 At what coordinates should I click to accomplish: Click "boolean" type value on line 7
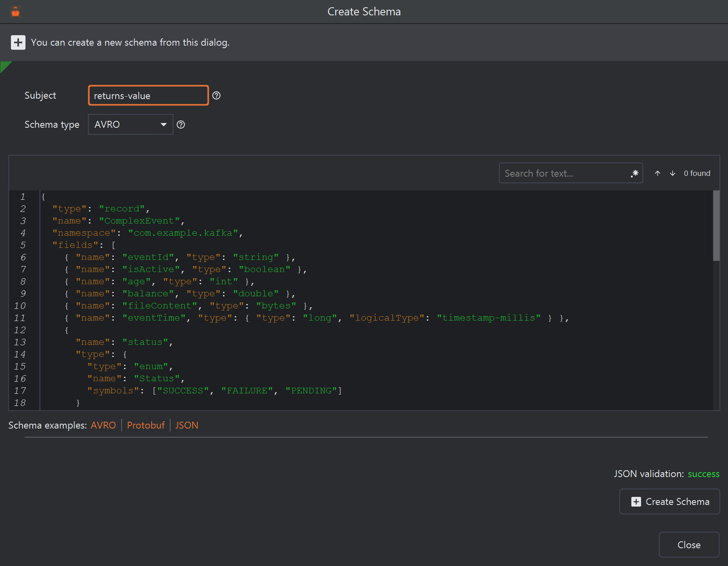pos(265,270)
